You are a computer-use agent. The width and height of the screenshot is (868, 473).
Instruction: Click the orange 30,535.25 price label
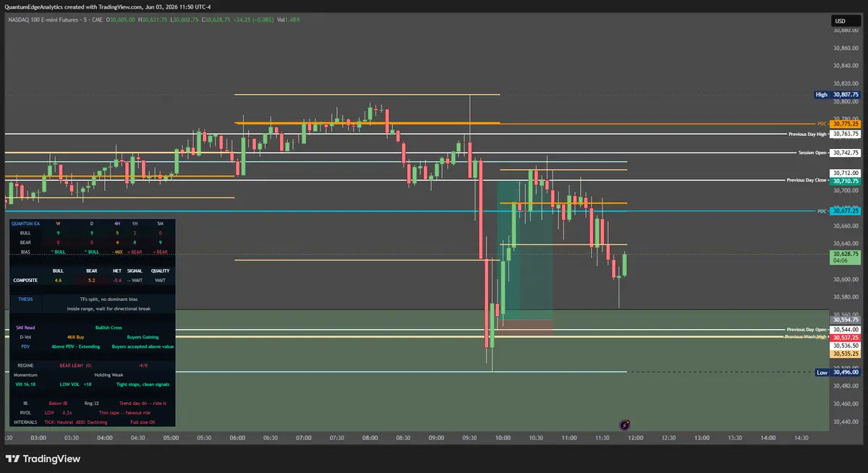[x=845, y=354]
